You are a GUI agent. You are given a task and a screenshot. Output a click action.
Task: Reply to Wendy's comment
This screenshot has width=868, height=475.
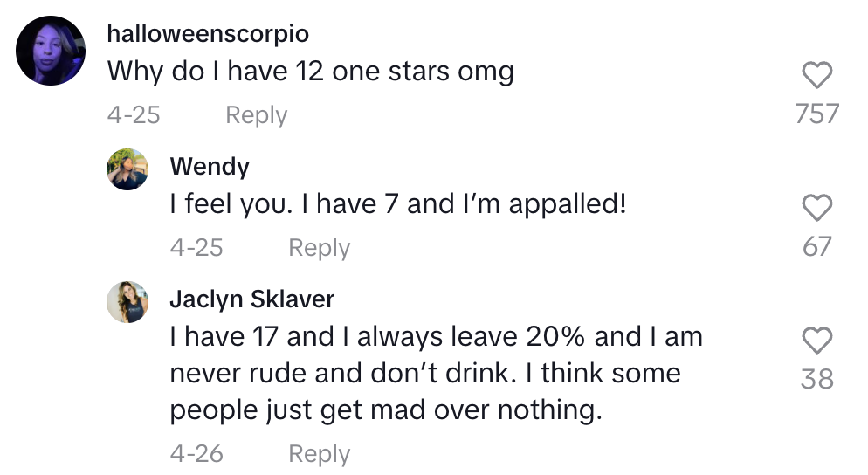click(319, 248)
